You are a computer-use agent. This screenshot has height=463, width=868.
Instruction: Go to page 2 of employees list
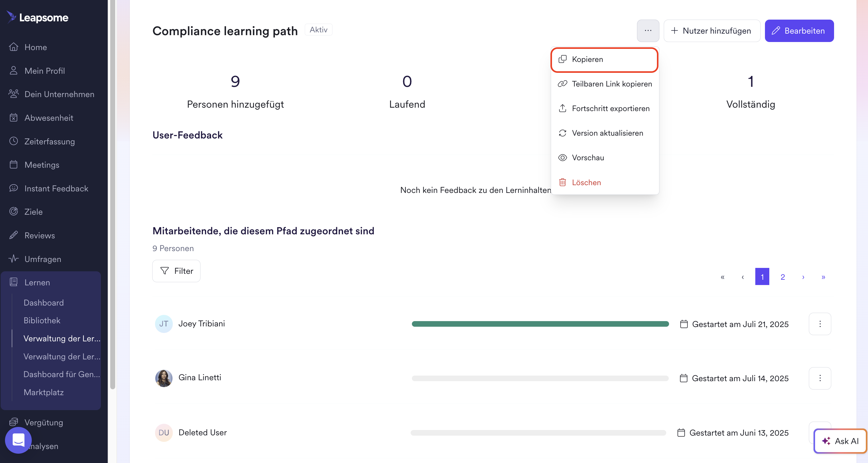tap(782, 277)
